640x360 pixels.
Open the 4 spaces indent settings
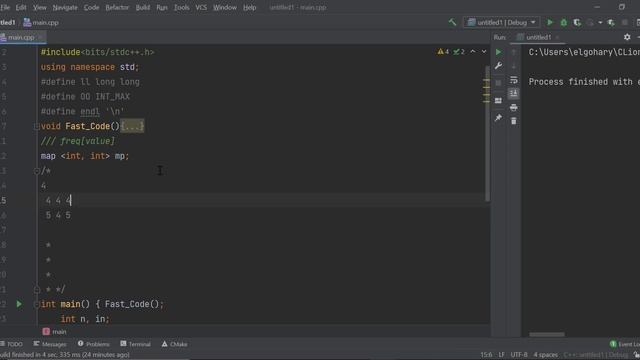(x=545, y=355)
